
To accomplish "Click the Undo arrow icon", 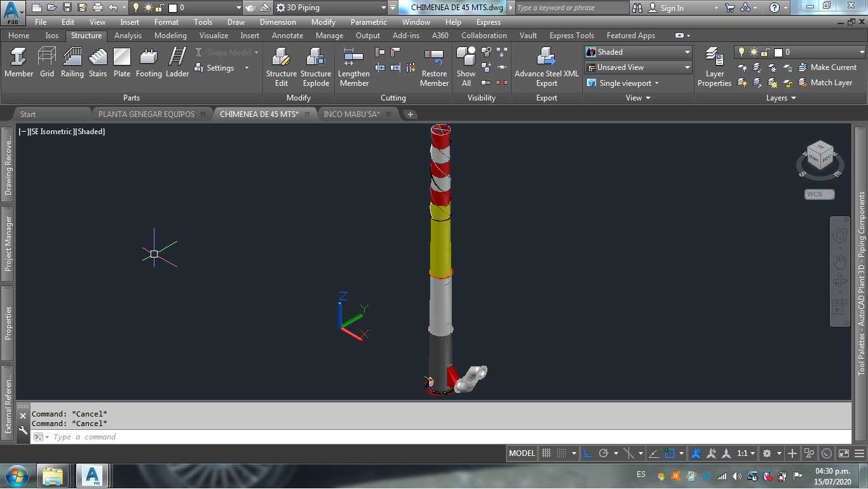I will [113, 8].
